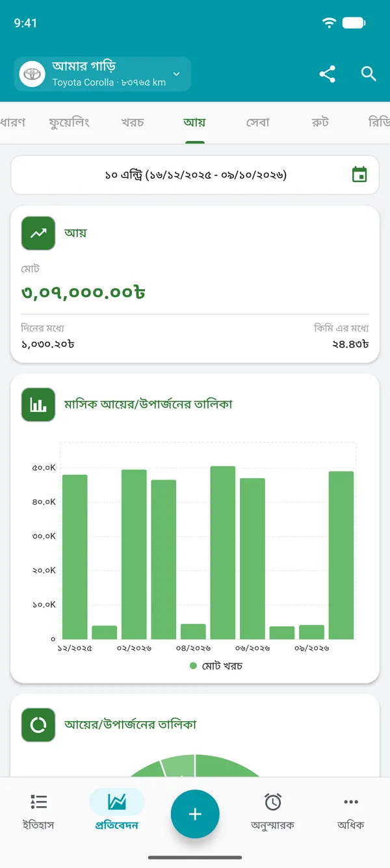Viewport: 390px width, 868px height.
Task: Open the ইতিহাস bottom navigation item
Action: [39, 811]
